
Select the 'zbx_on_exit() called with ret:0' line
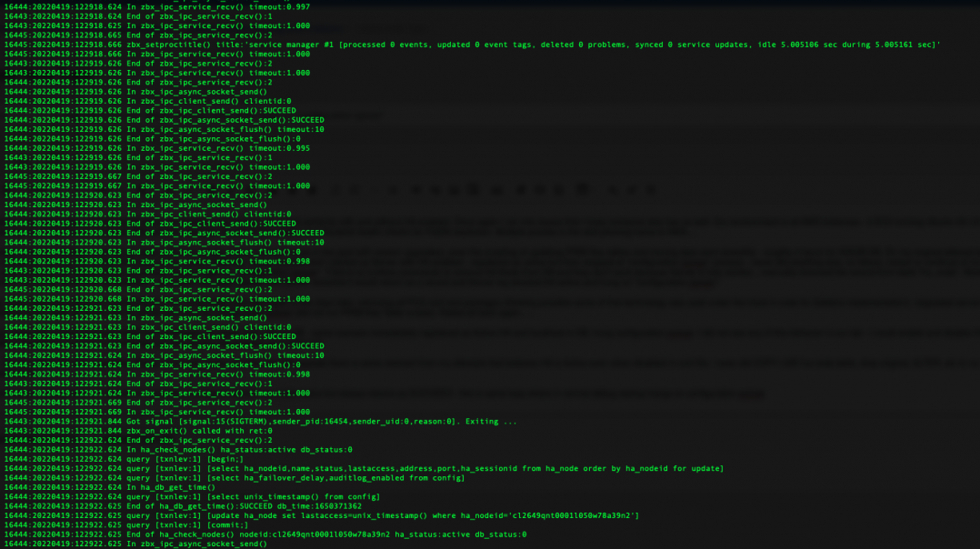(x=138, y=430)
